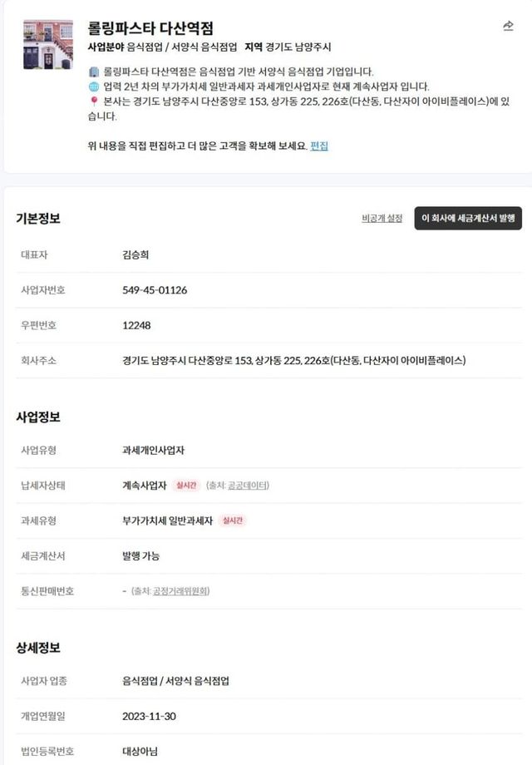Click the 편집 link

pyautogui.click(x=319, y=146)
